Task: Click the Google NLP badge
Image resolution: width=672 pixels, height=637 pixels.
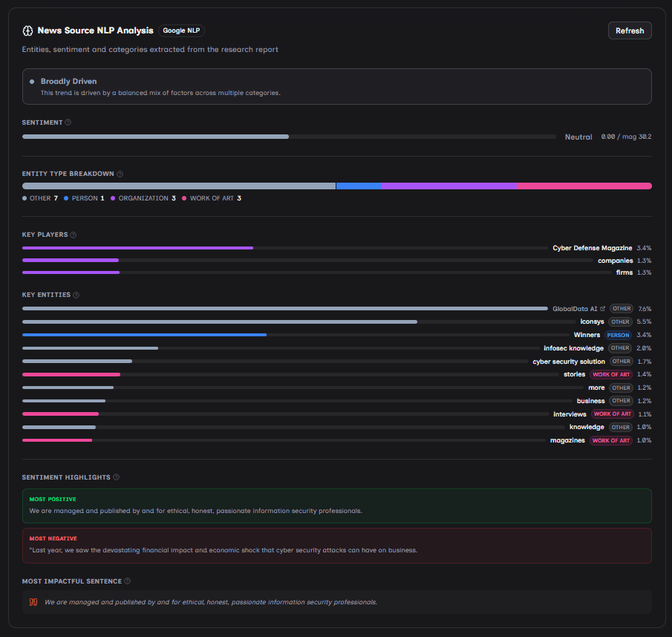Action: point(181,30)
